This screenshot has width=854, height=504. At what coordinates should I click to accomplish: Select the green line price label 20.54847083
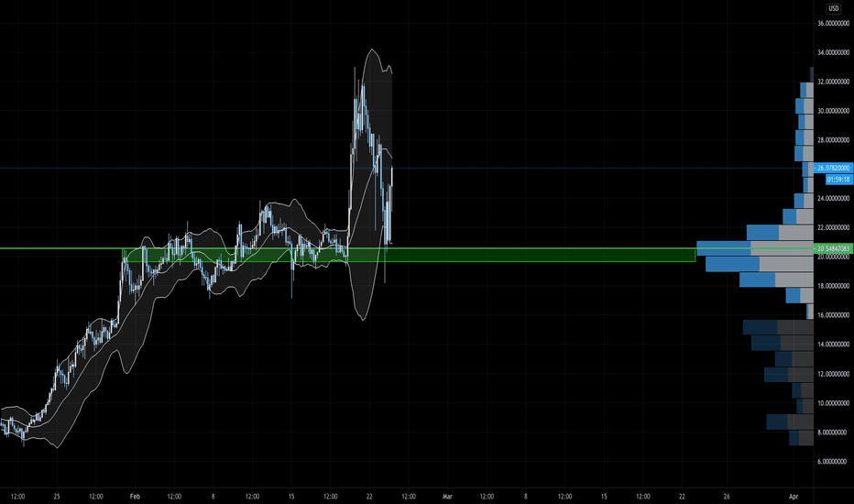click(x=833, y=248)
